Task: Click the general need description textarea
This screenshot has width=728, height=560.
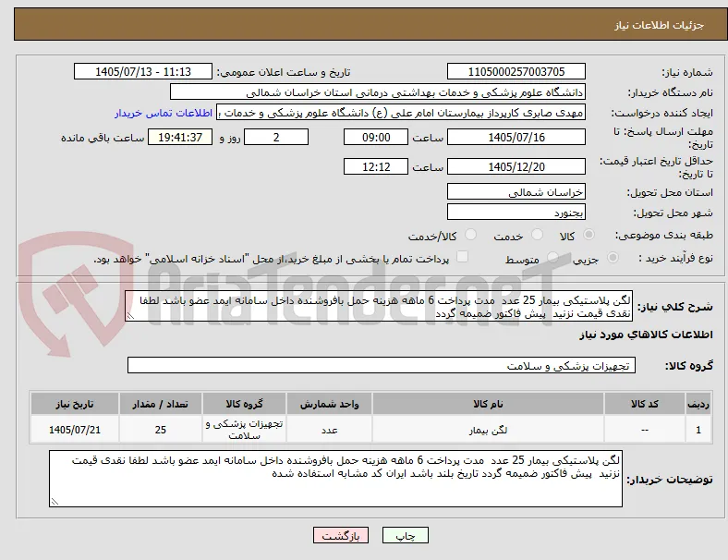Action: (379, 307)
